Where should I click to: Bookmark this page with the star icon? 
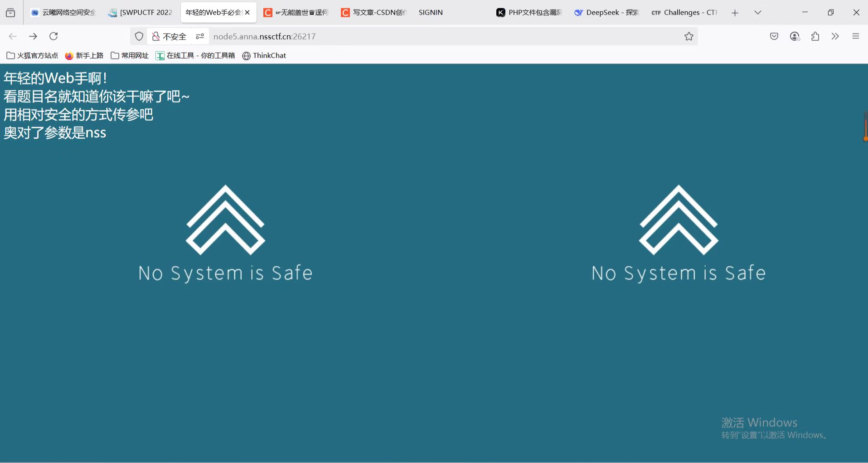click(689, 36)
